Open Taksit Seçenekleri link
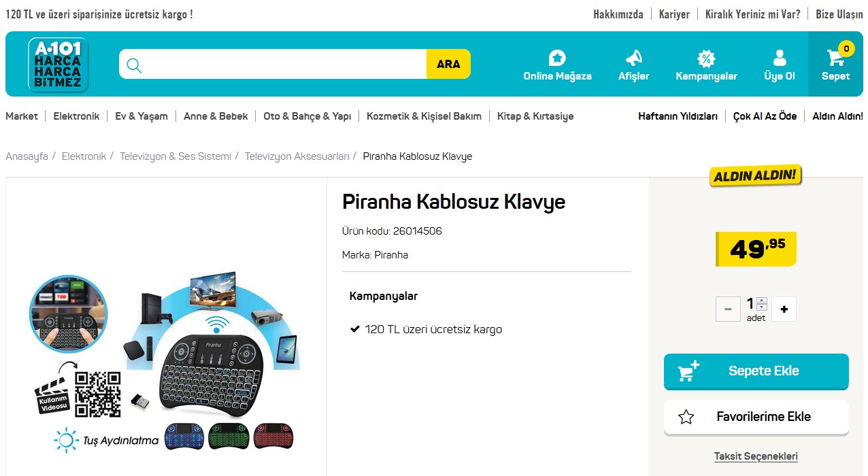This screenshot has width=868, height=476. (x=756, y=456)
